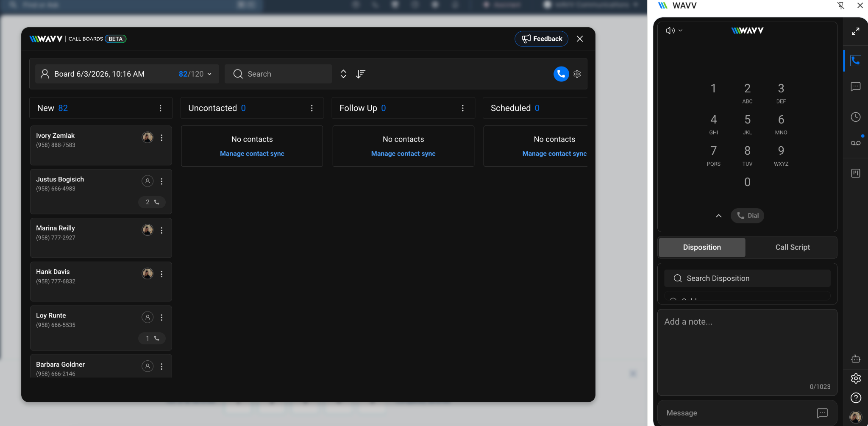Click Manage contact sync under Follow Up
Viewport: 868px width, 426px height.
coord(403,153)
